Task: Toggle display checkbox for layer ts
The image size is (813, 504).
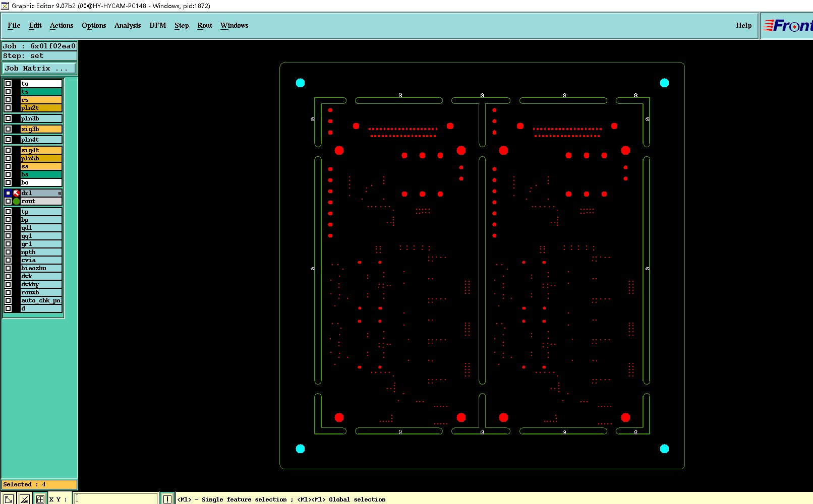Action: click(x=8, y=92)
